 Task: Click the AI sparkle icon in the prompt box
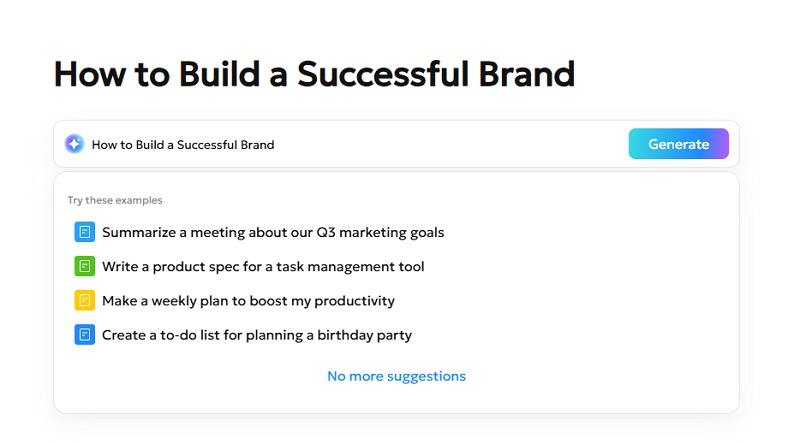74,144
